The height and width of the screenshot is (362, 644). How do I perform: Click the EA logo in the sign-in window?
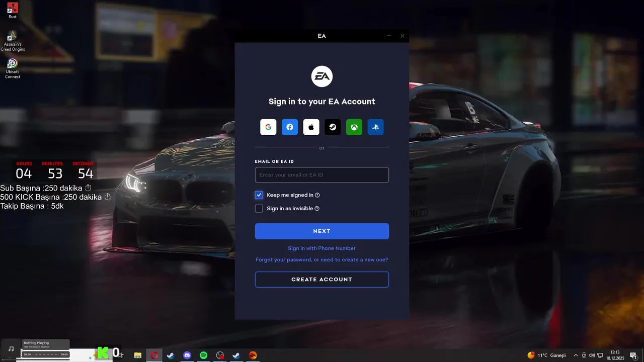(322, 76)
